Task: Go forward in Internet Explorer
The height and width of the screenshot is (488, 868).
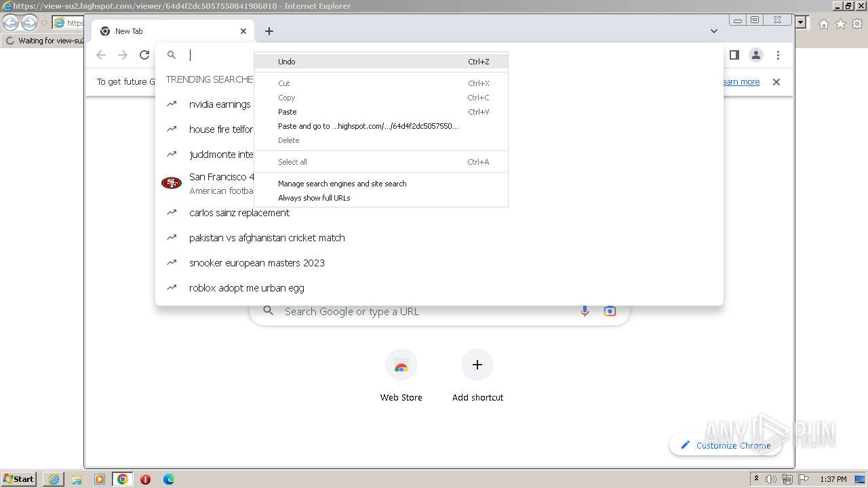Action: pos(29,22)
